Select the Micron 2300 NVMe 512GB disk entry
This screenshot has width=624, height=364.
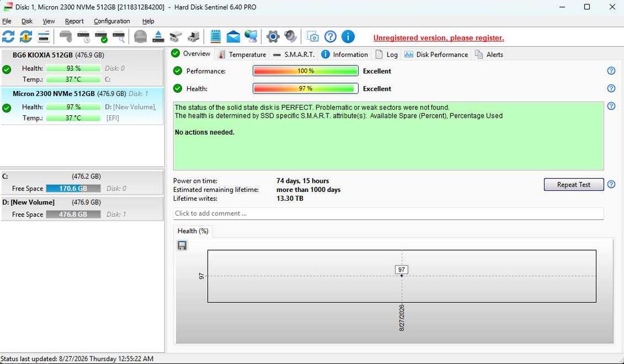click(82, 106)
